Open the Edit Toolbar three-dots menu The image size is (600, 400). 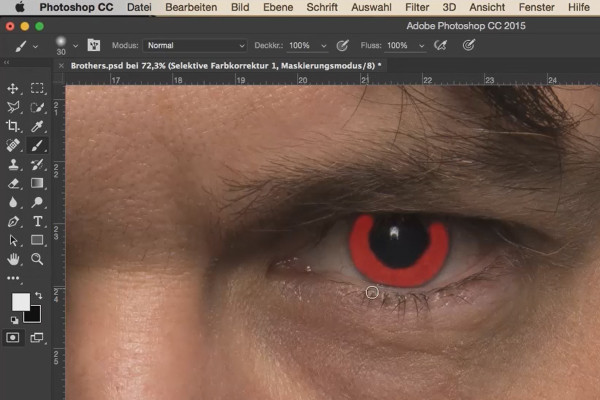click(x=13, y=278)
